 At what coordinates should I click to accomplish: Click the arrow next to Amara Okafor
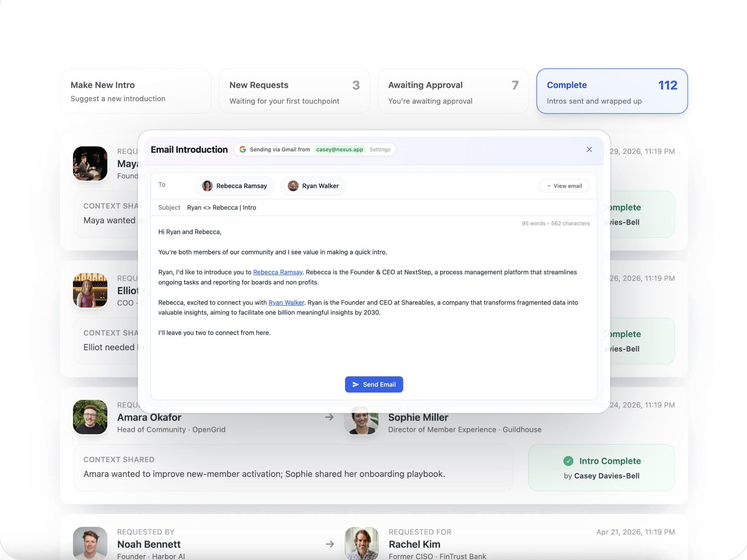tap(329, 417)
